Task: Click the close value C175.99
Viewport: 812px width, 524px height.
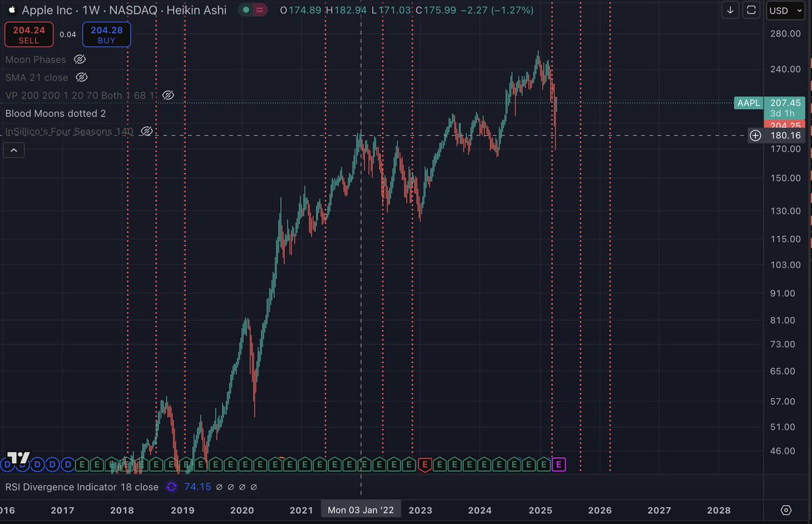Action: [x=435, y=10]
